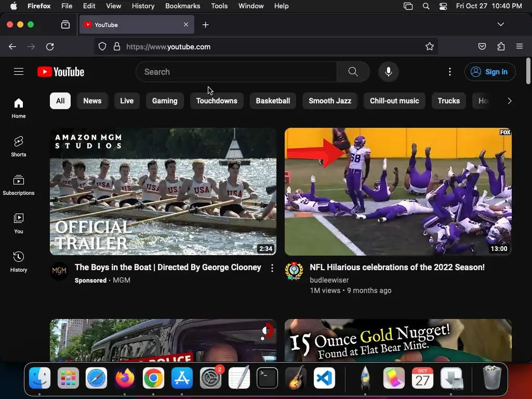Open tracking protection shield icon
Image resolution: width=532 pixels, height=399 pixels.
pos(102,46)
